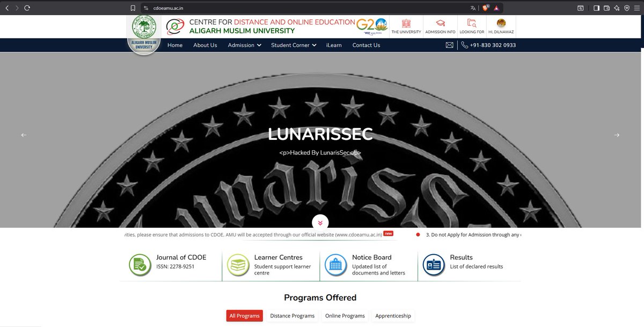Click the ISSN: 2278-9251 text
The image size is (644, 327).
(175, 266)
